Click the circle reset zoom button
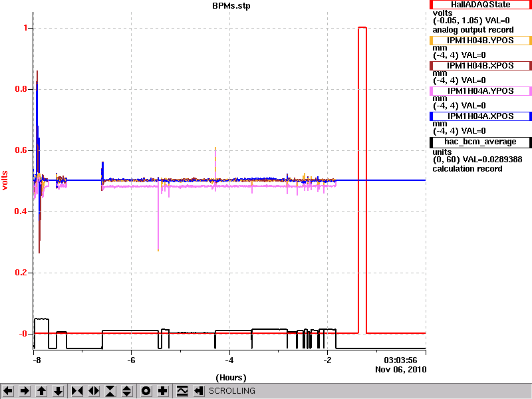 146,391
